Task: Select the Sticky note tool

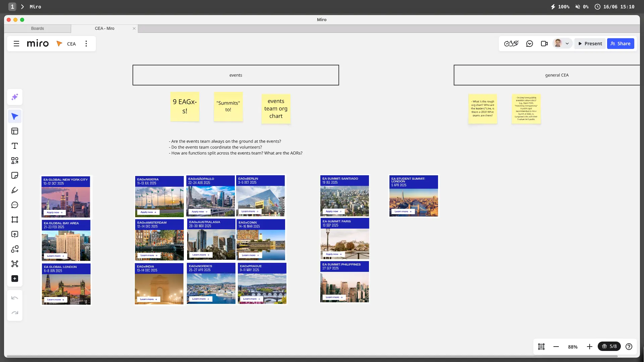Action: [x=15, y=175]
